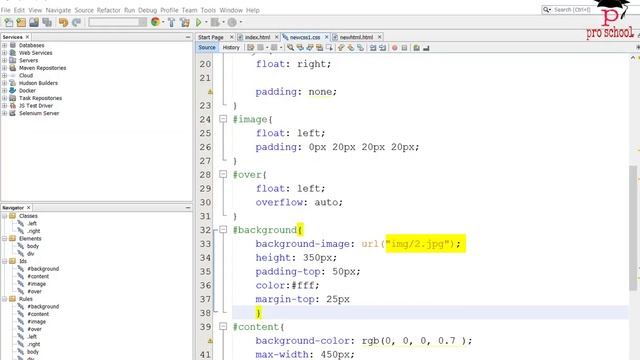640x360 pixels.
Task: Close the Services panel tab
Action: tap(27, 37)
